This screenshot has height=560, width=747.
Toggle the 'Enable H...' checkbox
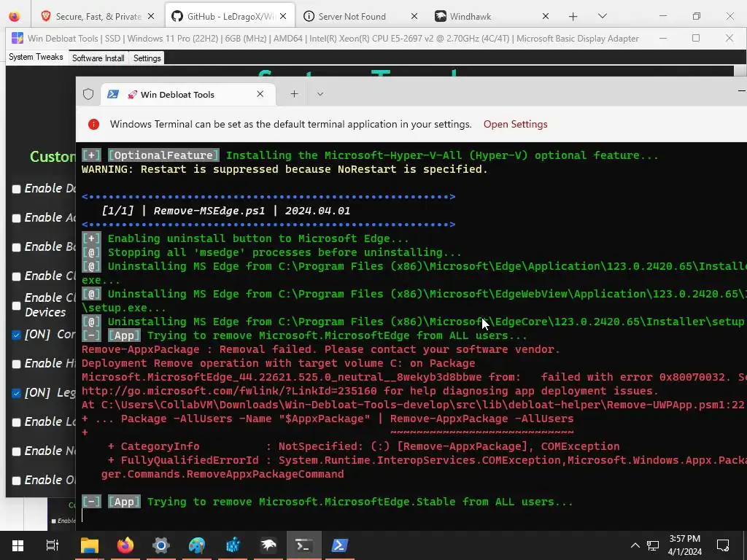click(x=16, y=364)
